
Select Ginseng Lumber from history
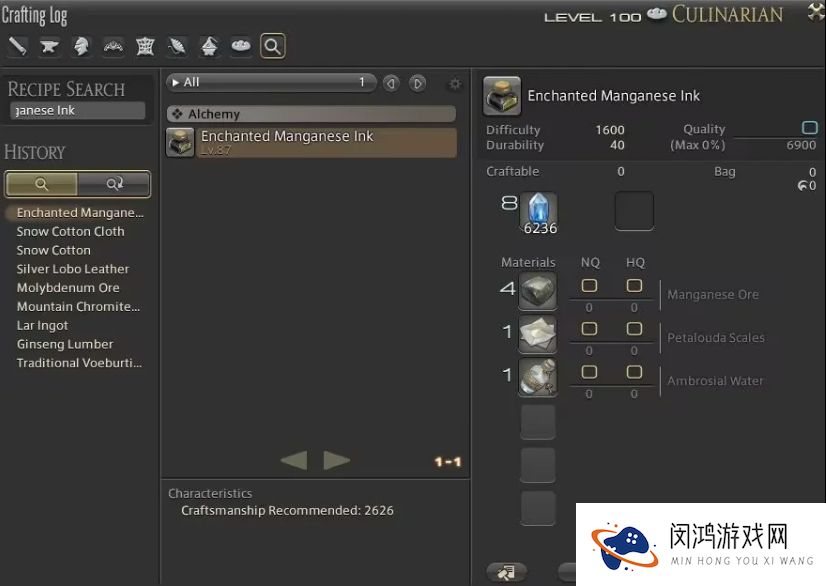65,344
